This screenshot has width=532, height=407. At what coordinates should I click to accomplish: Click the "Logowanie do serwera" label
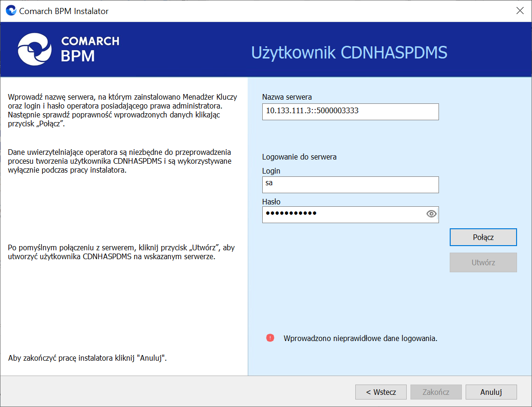pyautogui.click(x=299, y=157)
